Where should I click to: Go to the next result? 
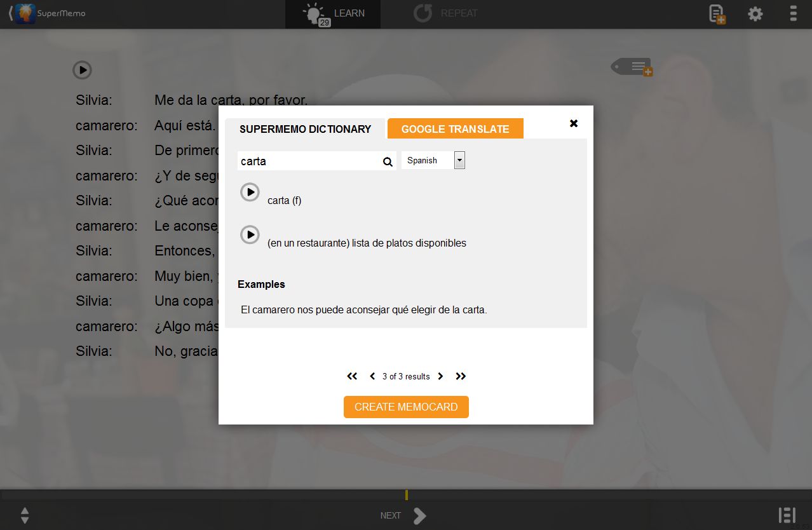point(440,376)
